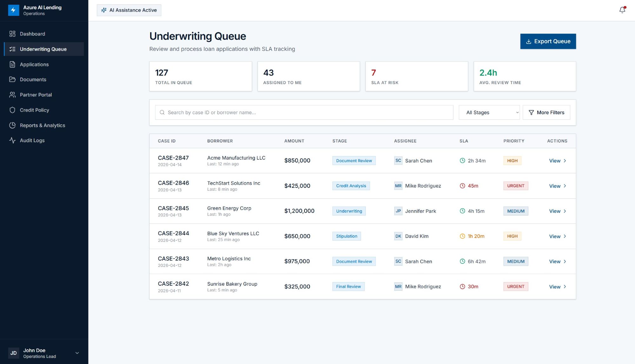Click chevron next to View for CASE-2843

coord(565,261)
